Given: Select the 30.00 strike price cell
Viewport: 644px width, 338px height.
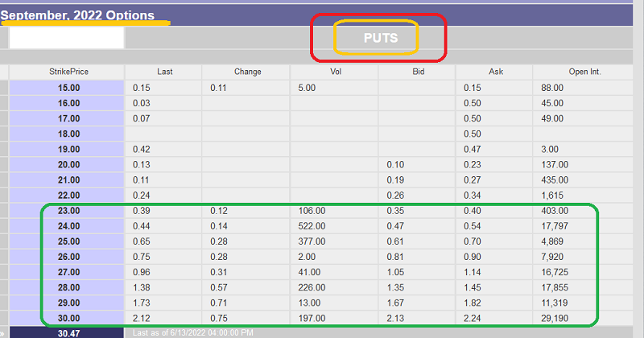Looking at the screenshot, I should click(x=68, y=316).
